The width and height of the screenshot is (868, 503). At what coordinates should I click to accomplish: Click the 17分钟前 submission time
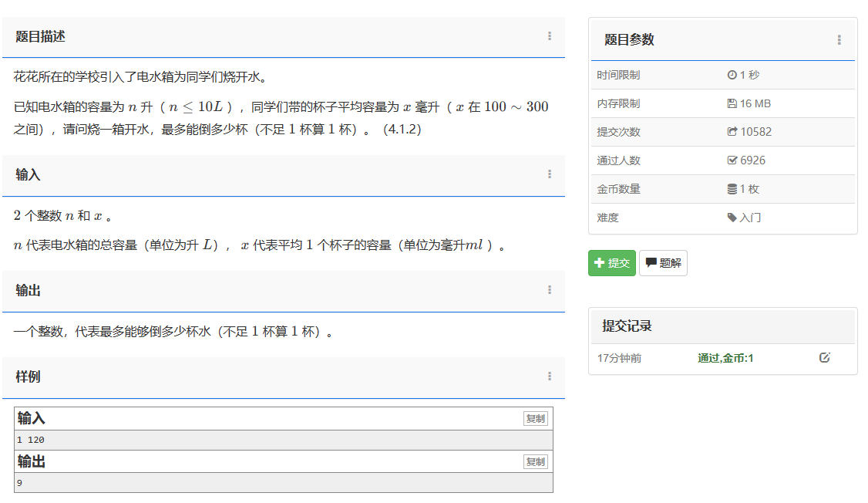click(x=619, y=359)
